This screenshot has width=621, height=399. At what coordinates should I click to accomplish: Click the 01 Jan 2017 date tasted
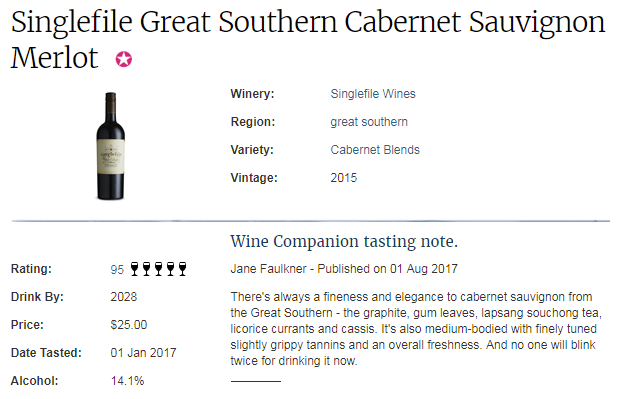[143, 353]
